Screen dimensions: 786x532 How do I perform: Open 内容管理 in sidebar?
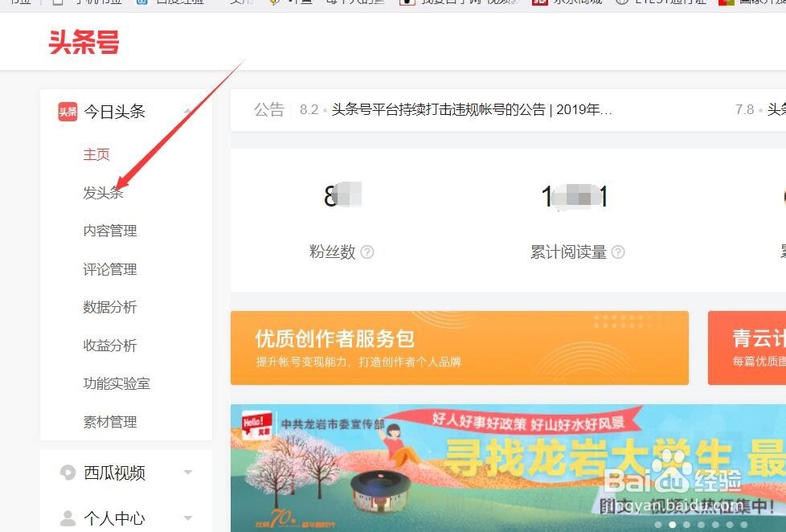(110, 231)
